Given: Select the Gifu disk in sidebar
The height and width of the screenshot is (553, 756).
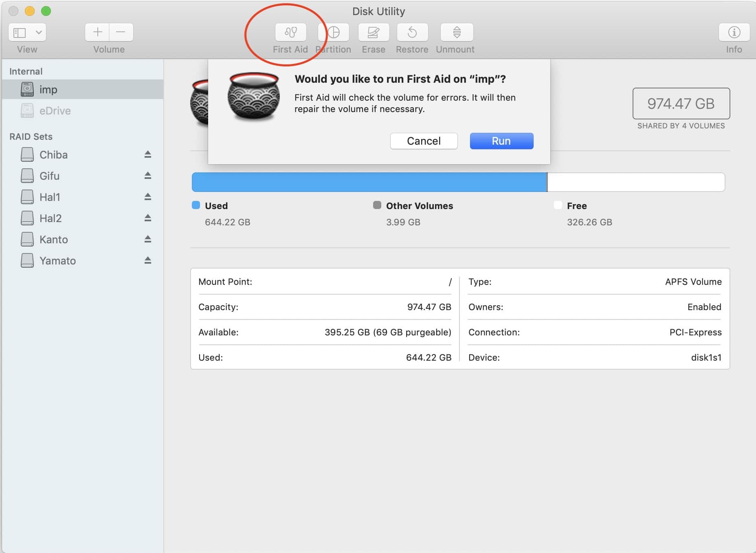Looking at the screenshot, I should [x=83, y=176].
